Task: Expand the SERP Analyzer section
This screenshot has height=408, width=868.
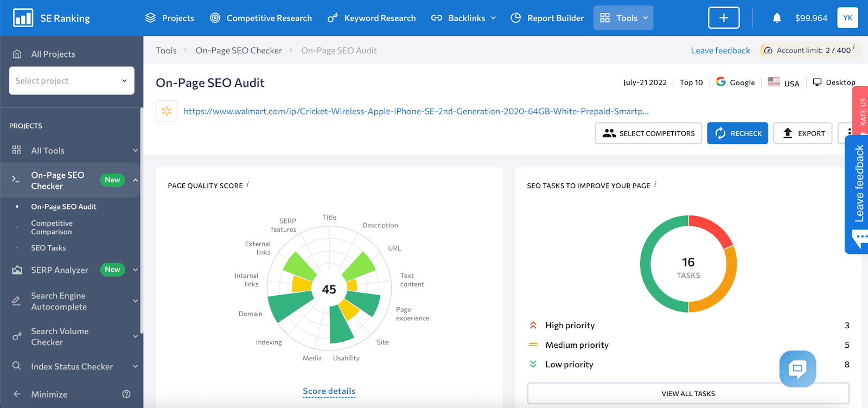Action: point(135,270)
